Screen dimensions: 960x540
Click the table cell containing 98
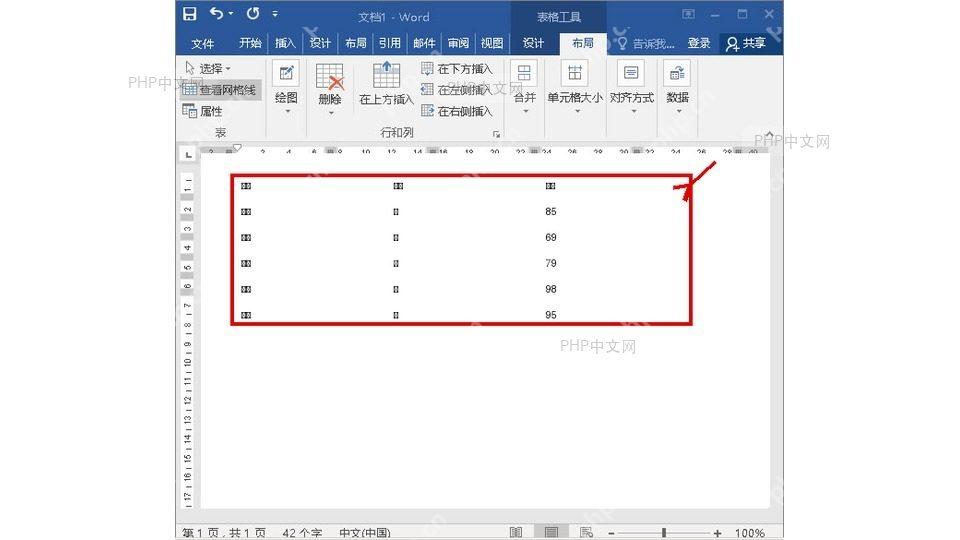pyautogui.click(x=551, y=289)
